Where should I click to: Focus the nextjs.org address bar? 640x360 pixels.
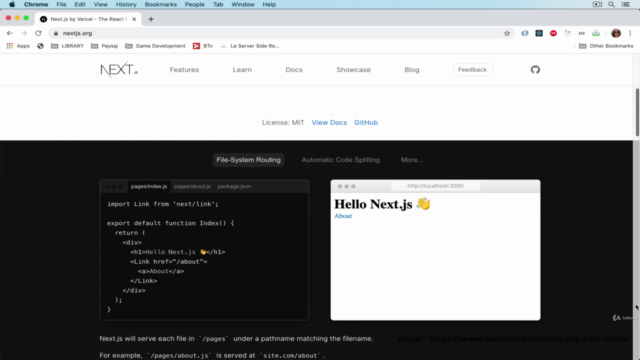(282, 33)
